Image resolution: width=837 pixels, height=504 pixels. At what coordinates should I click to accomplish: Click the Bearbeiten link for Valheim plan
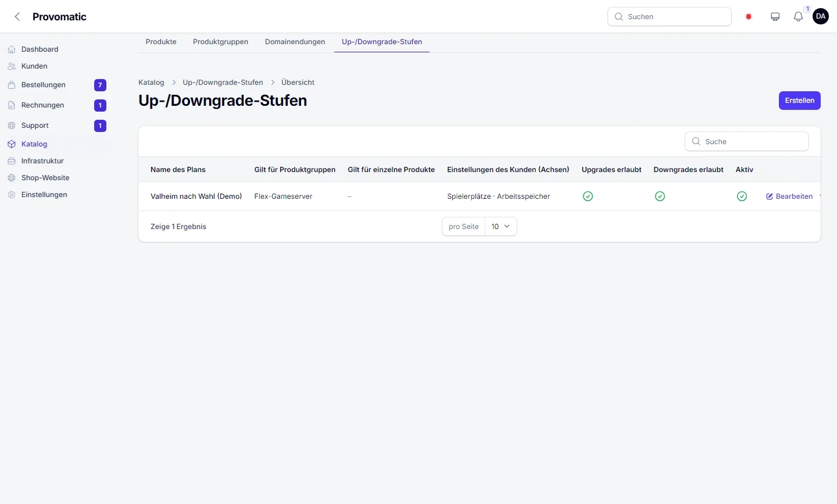pyautogui.click(x=789, y=196)
